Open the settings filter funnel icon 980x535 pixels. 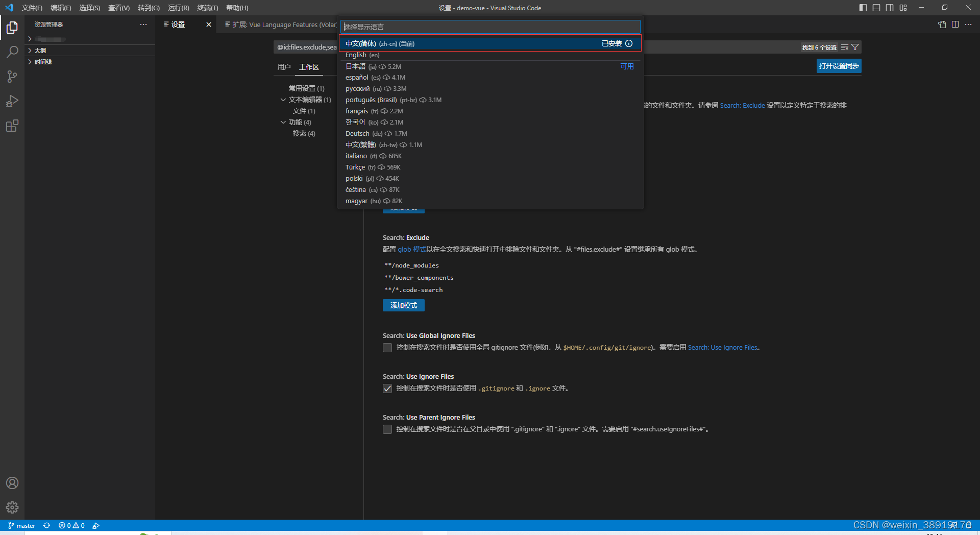point(855,47)
